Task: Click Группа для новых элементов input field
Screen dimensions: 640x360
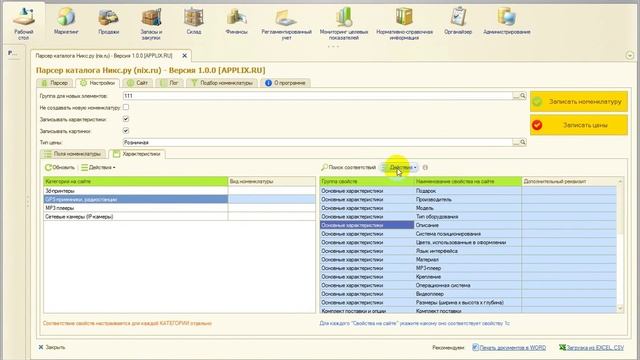Action: (x=318, y=96)
